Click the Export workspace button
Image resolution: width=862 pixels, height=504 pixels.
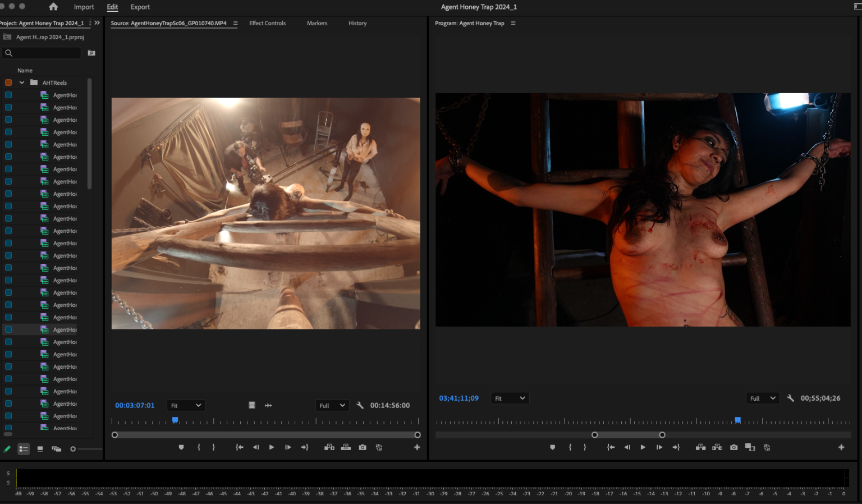point(140,7)
